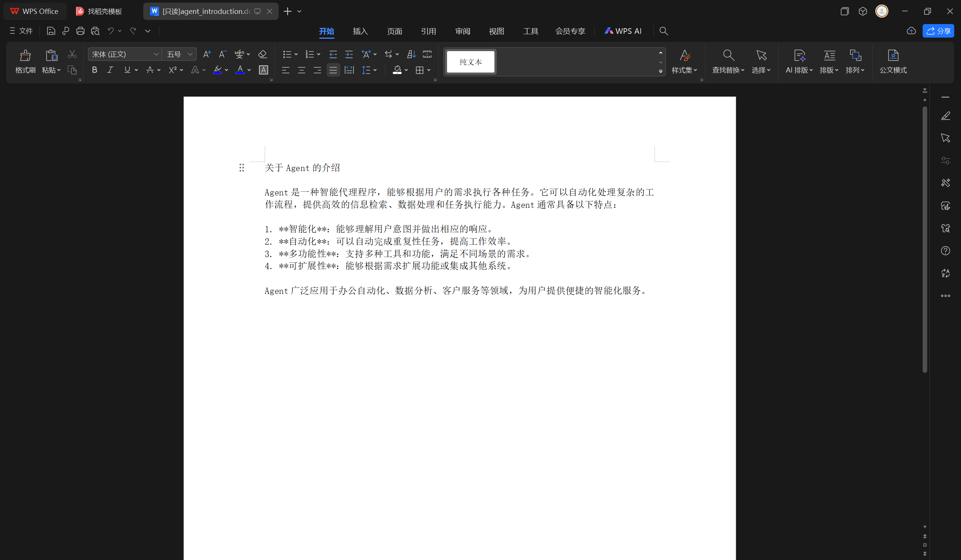
Task: Click the Format Painter (格式刷) icon
Action: click(x=25, y=56)
